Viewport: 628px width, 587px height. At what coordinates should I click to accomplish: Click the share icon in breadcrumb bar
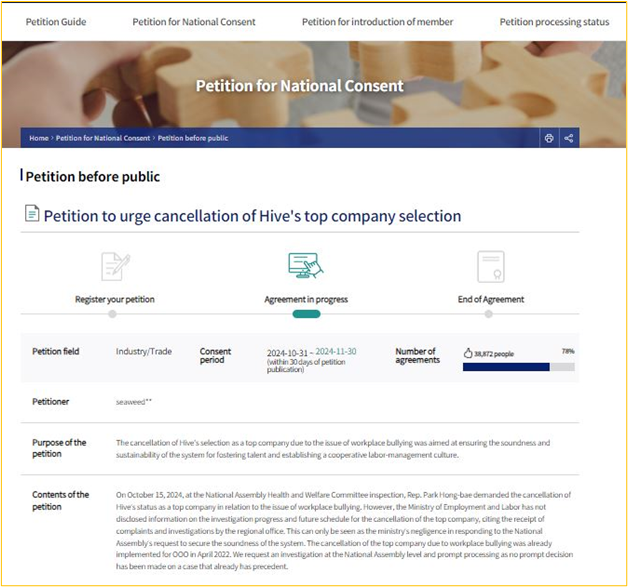[x=568, y=138]
